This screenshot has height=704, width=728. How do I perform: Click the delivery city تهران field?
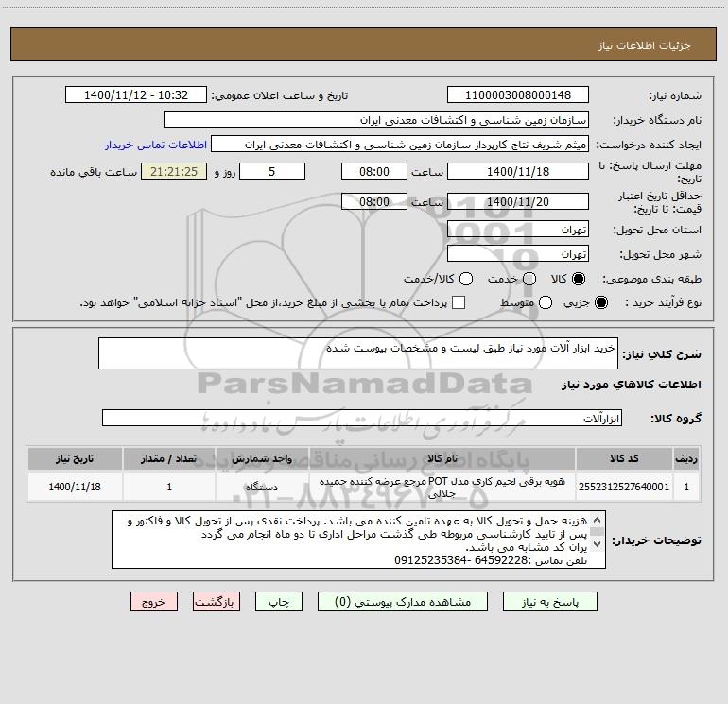(518, 254)
